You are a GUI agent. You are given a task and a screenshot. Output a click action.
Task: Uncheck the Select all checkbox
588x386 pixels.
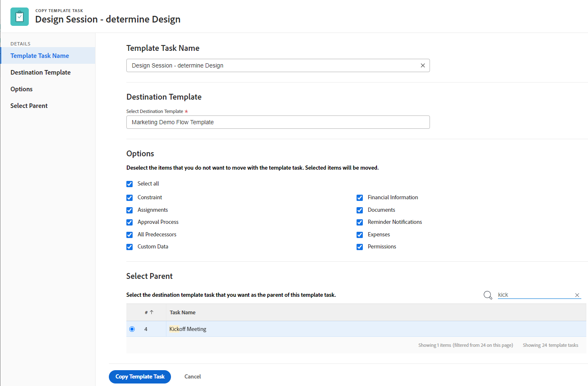(130, 184)
